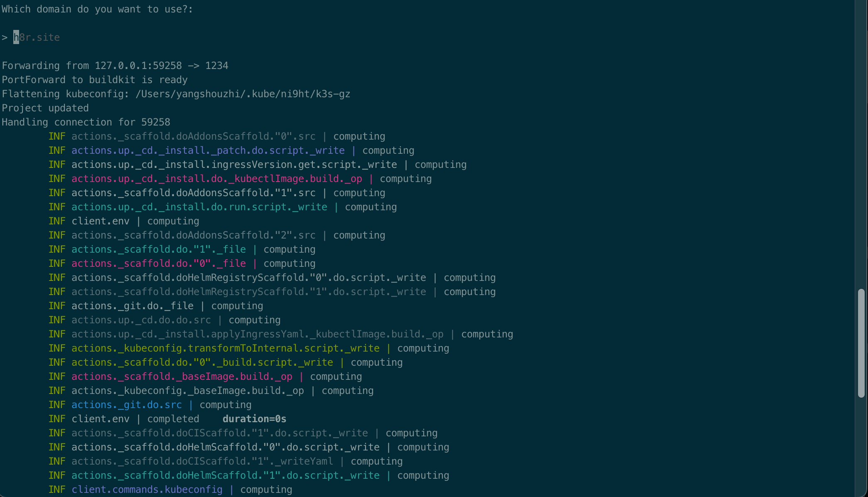Select actions._kubeconfig.transformToInternal.script._write
Viewport: 868px width, 497px height.
pyautogui.click(x=226, y=348)
